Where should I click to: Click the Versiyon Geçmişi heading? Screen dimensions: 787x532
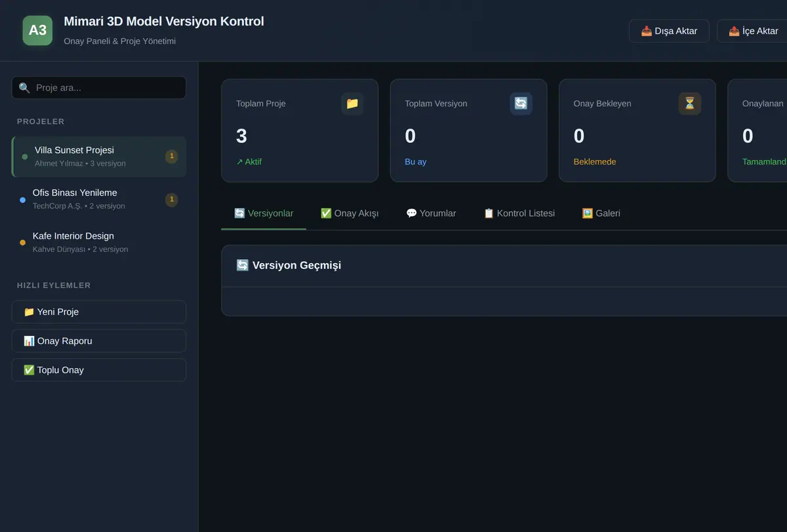point(289,265)
